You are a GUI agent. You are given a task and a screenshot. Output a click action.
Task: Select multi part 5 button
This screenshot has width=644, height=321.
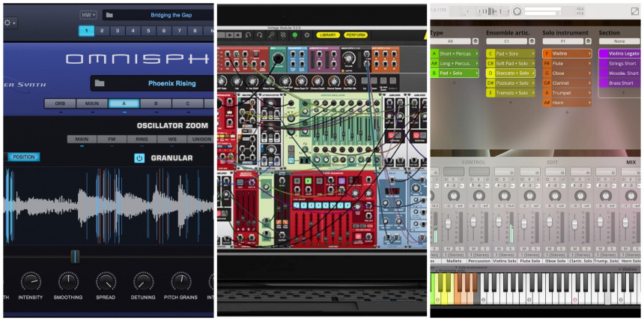click(x=148, y=31)
